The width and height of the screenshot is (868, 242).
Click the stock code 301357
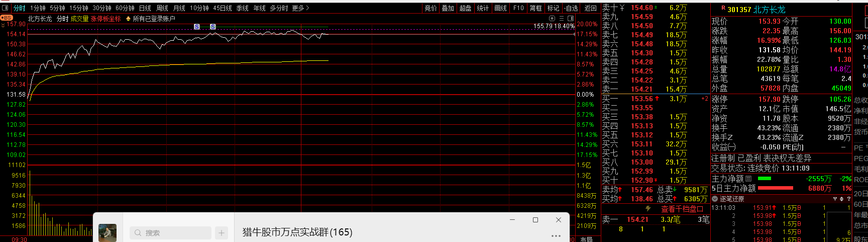[x=739, y=10]
